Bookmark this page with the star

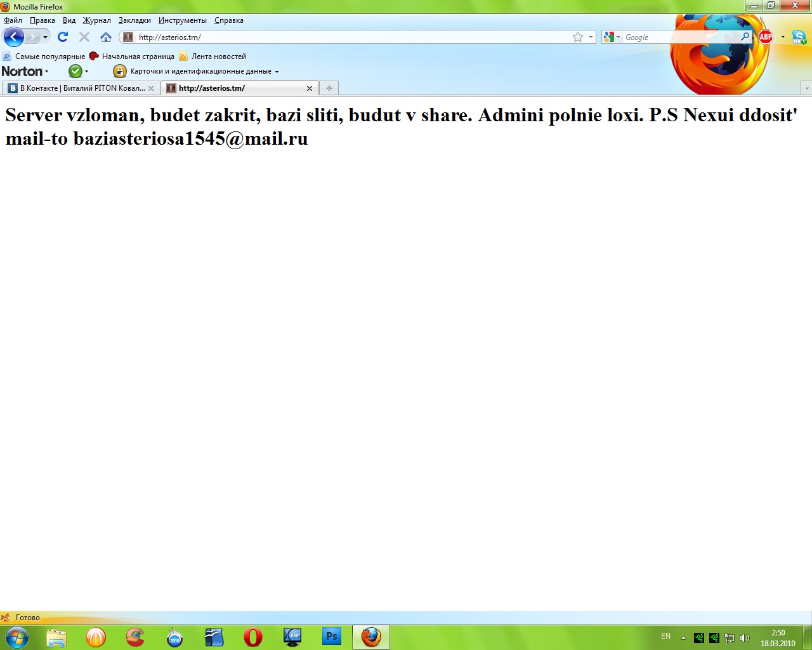[577, 37]
